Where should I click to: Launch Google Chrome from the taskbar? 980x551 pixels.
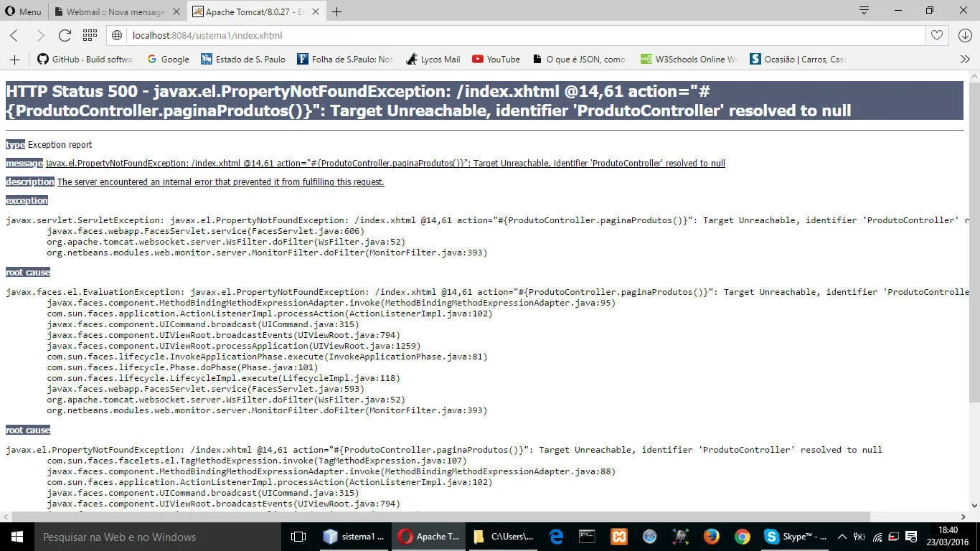point(742,537)
